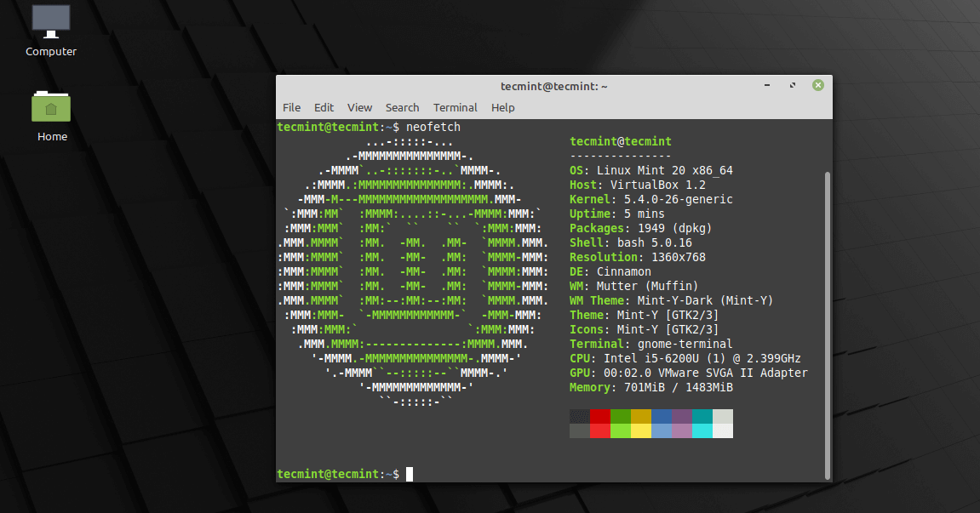Click the 'Terminal: gnome-terminal' line
Image resolution: width=980 pixels, height=513 pixels.
651,344
